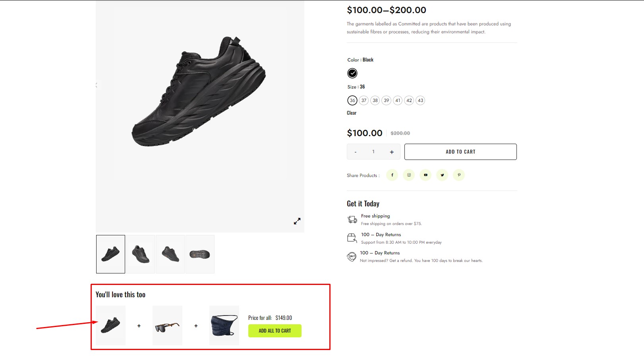Expand product image to fullscreen
This screenshot has height=356, width=644.
click(297, 221)
